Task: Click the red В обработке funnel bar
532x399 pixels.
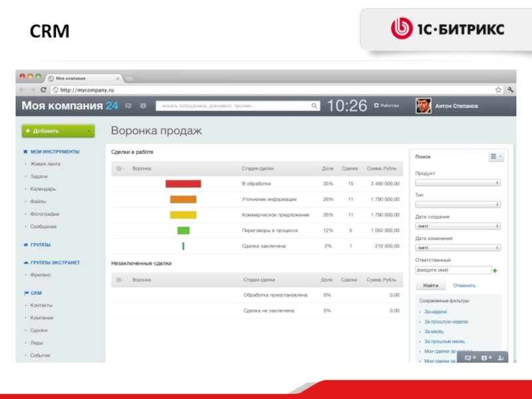Action: (x=184, y=184)
